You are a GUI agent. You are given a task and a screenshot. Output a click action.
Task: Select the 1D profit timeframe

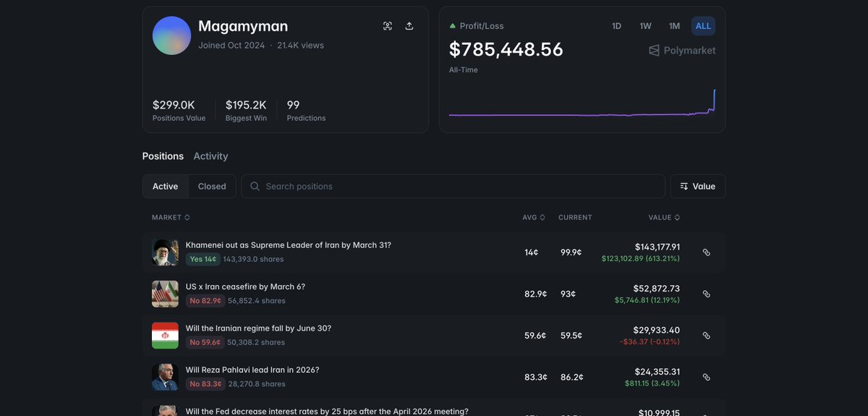click(616, 26)
